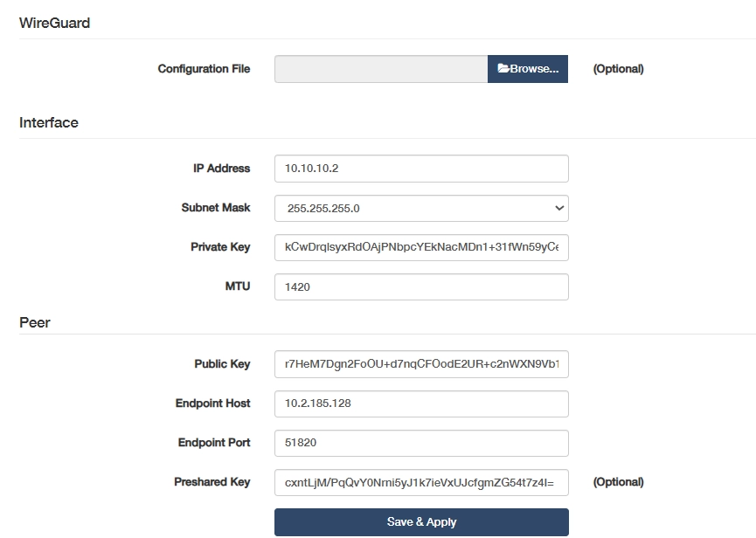Click the Preshared Key label
Image resolution: width=756 pixels, height=538 pixels.
coord(212,482)
